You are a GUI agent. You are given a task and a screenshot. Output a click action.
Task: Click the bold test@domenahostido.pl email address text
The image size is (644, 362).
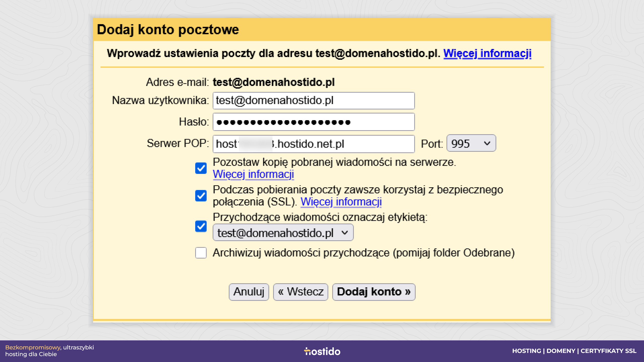(x=274, y=82)
